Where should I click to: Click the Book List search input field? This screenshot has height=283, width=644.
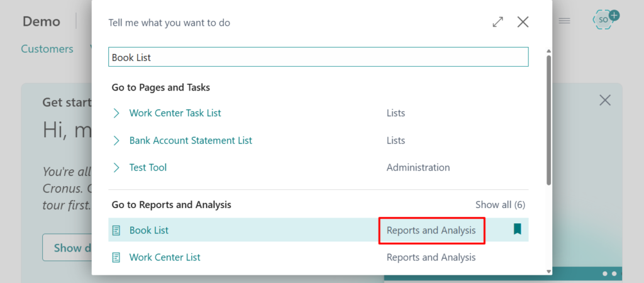[318, 57]
